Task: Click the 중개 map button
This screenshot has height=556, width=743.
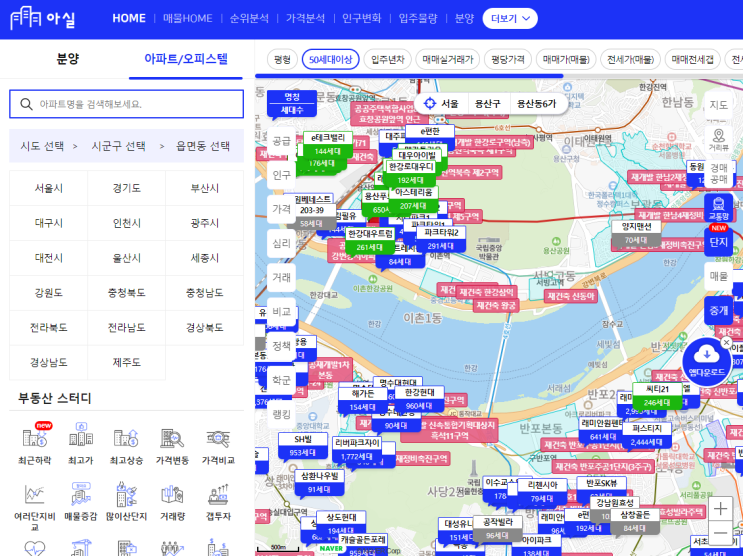Action: click(718, 310)
